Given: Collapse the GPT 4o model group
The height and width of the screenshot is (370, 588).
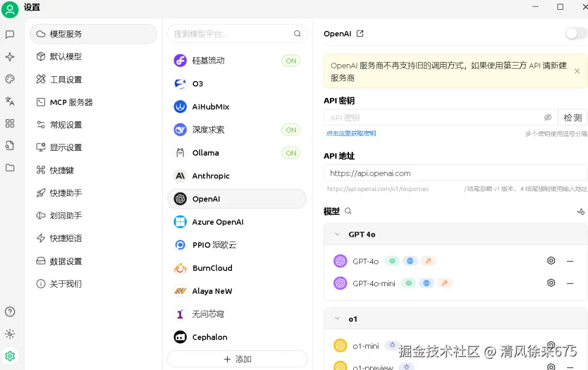Looking at the screenshot, I should [x=337, y=235].
